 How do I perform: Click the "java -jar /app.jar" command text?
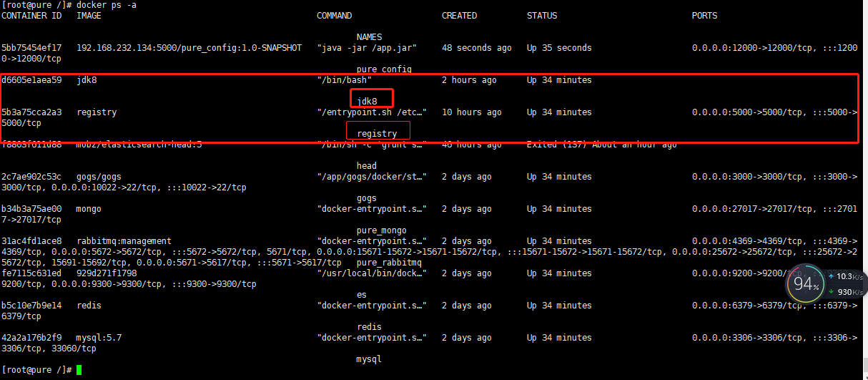tap(367, 48)
